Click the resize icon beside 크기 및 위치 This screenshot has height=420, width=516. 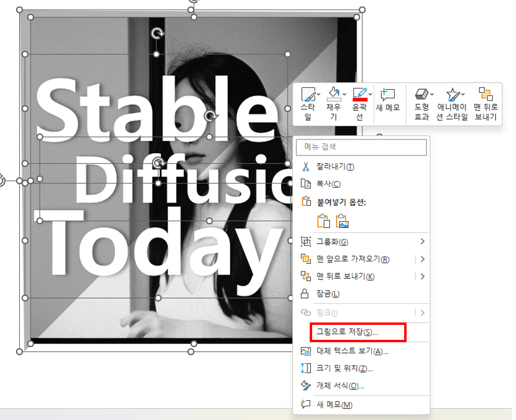click(306, 368)
